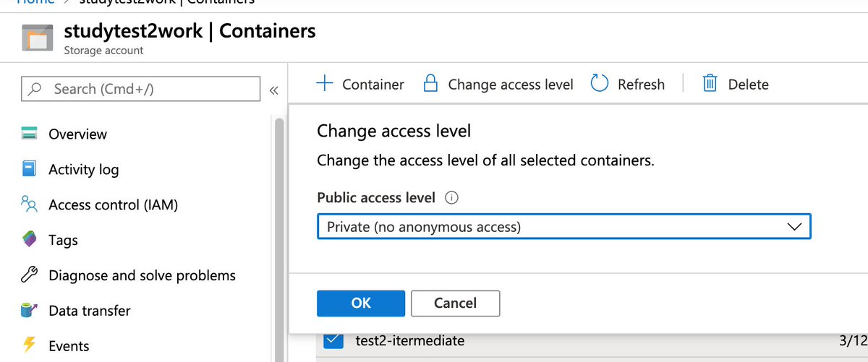Click the Diagnose and solve problems wrench icon
The height and width of the screenshot is (362, 868).
(29, 275)
